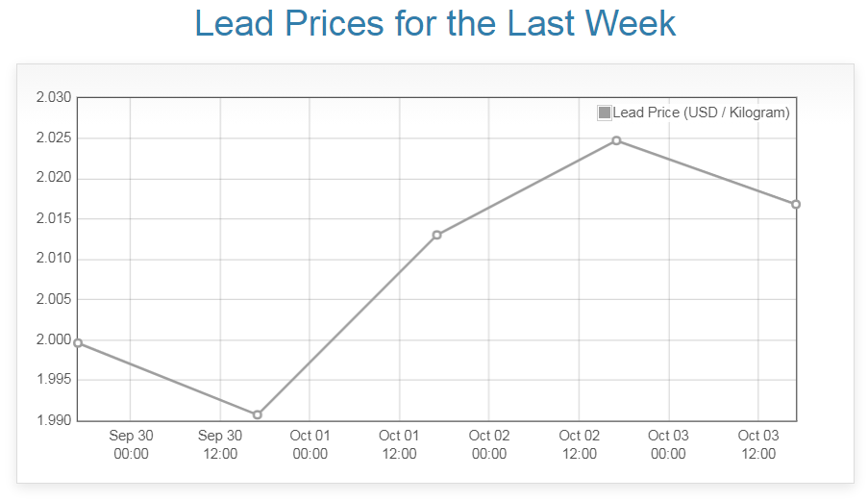Screen dimensions: 868x501
Task: Click the Oct 03 12:00 axis label
Action: 757,444
